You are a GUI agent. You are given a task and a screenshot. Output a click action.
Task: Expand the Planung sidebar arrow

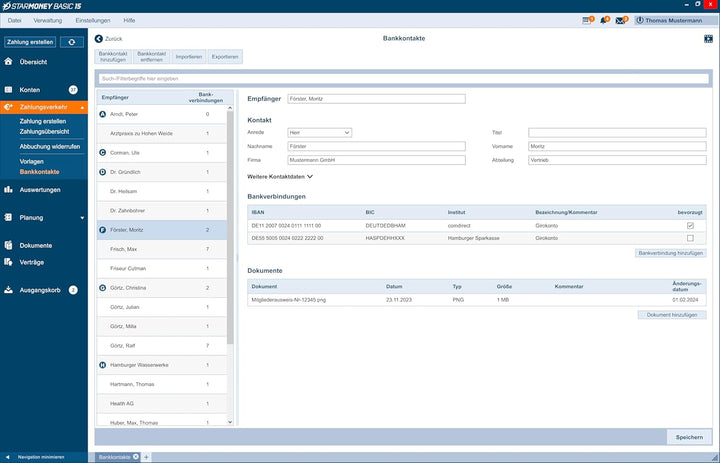82,218
